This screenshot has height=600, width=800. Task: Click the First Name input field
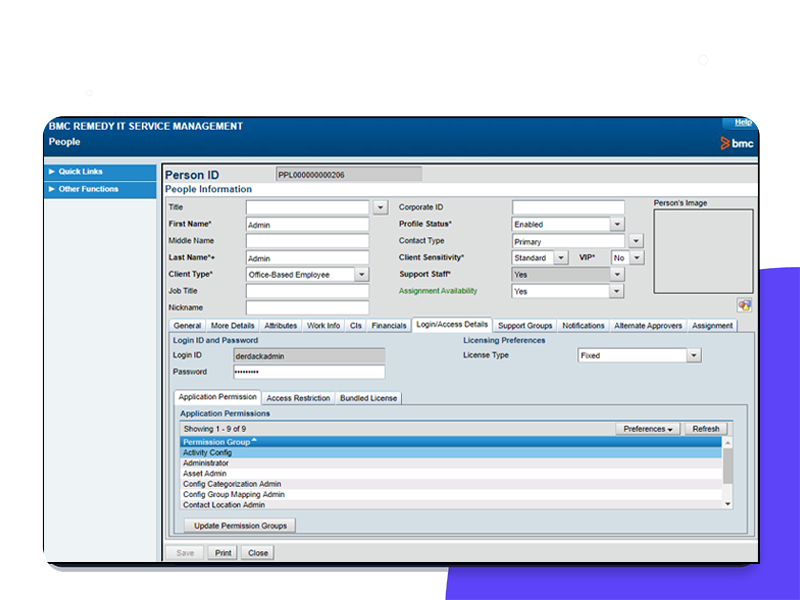coord(307,224)
